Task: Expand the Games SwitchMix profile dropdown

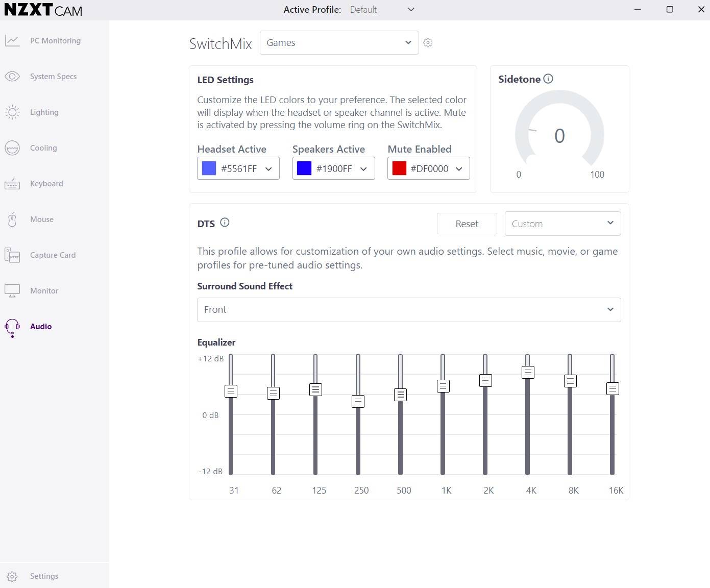Action: click(339, 43)
